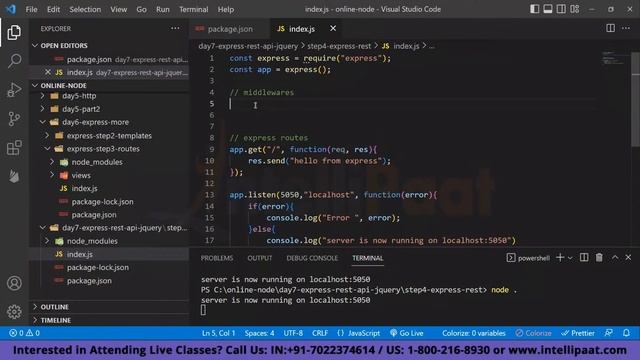Click the Explorer more actions ellipsis

pyautogui.click(x=175, y=28)
